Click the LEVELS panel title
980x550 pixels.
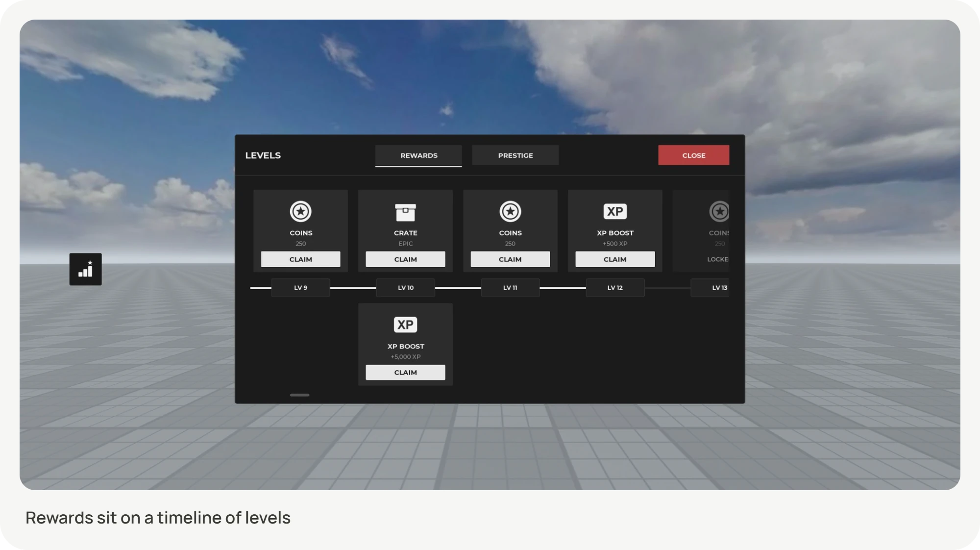(263, 155)
